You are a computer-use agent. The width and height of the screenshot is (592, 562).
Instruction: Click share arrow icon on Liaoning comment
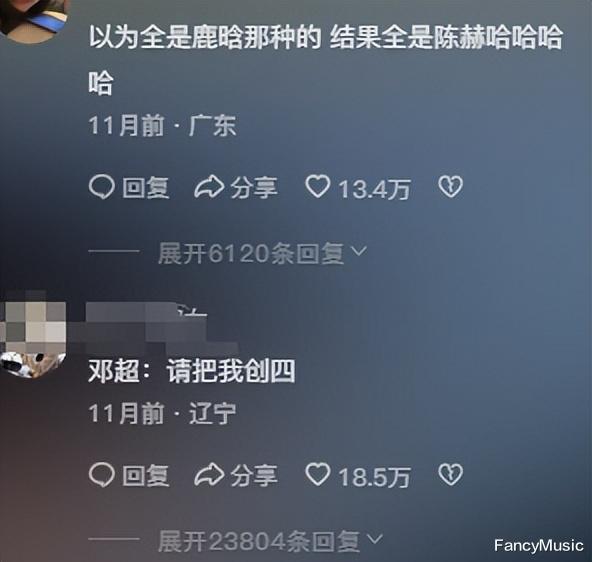click(x=209, y=474)
